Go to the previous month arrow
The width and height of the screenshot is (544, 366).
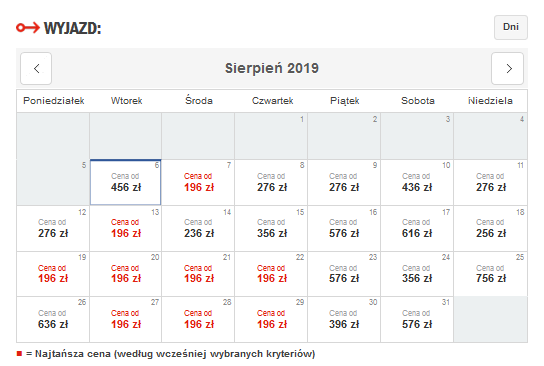click(36, 68)
